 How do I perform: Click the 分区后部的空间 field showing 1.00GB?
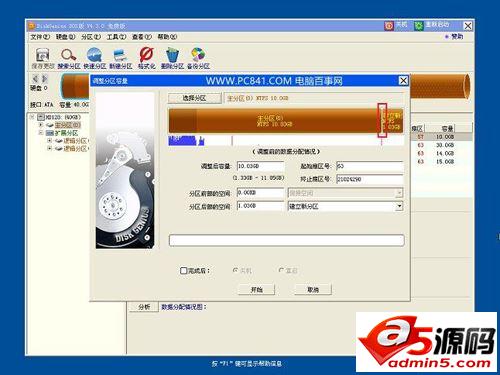pyautogui.click(x=260, y=206)
